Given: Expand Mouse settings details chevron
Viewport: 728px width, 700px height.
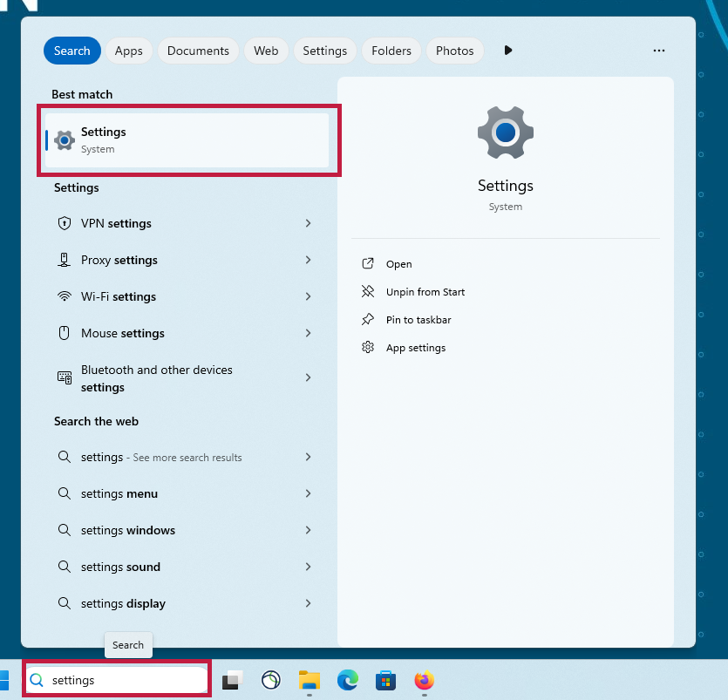Looking at the screenshot, I should click(x=308, y=333).
